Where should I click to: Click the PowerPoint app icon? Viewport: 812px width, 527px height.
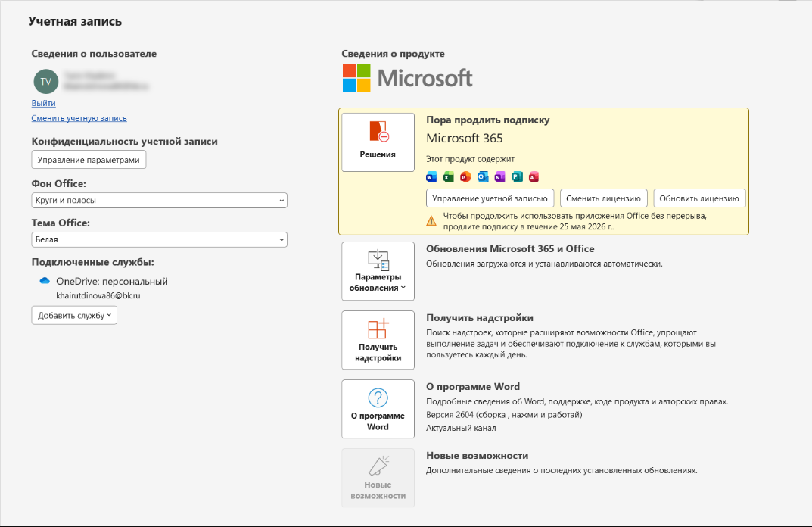465,177
